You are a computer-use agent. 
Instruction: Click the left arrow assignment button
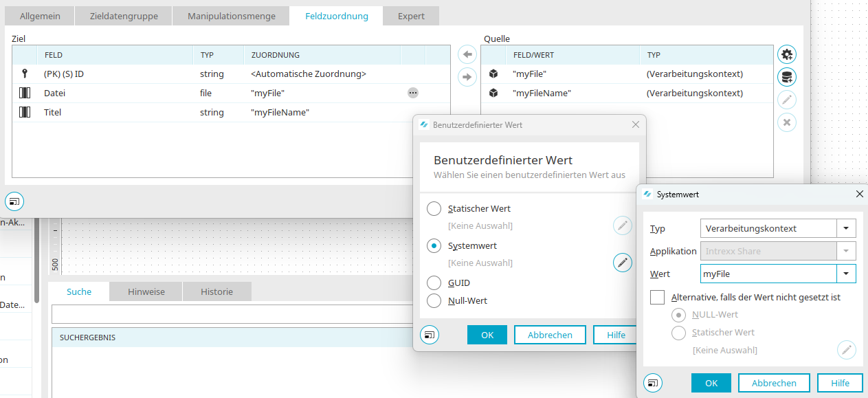click(x=467, y=54)
